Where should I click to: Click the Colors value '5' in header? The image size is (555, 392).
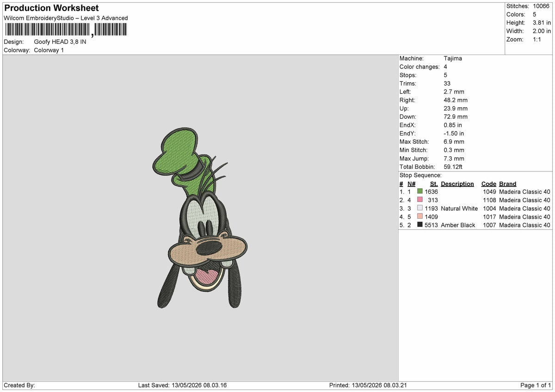(x=535, y=14)
